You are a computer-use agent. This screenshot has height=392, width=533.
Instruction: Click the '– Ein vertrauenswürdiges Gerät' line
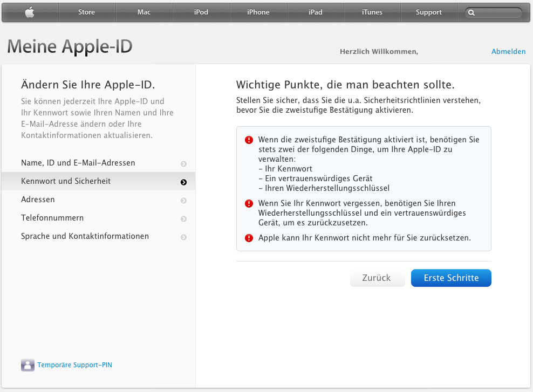click(x=316, y=178)
